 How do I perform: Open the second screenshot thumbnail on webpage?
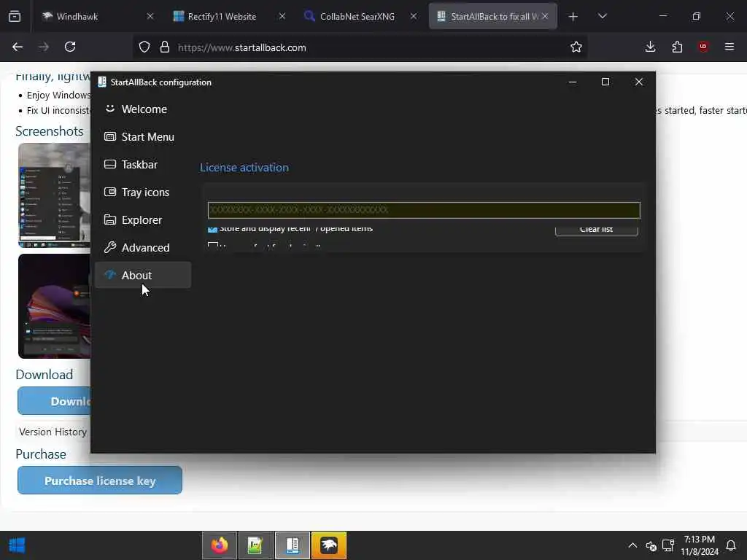[x=54, y=306]
